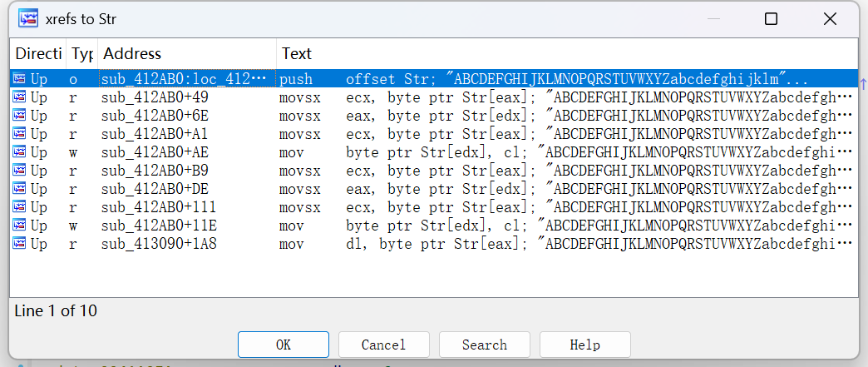The height and width of the screenshot is (367, 868).
Task: Click the xrefs window title icon
Action: 27,19
